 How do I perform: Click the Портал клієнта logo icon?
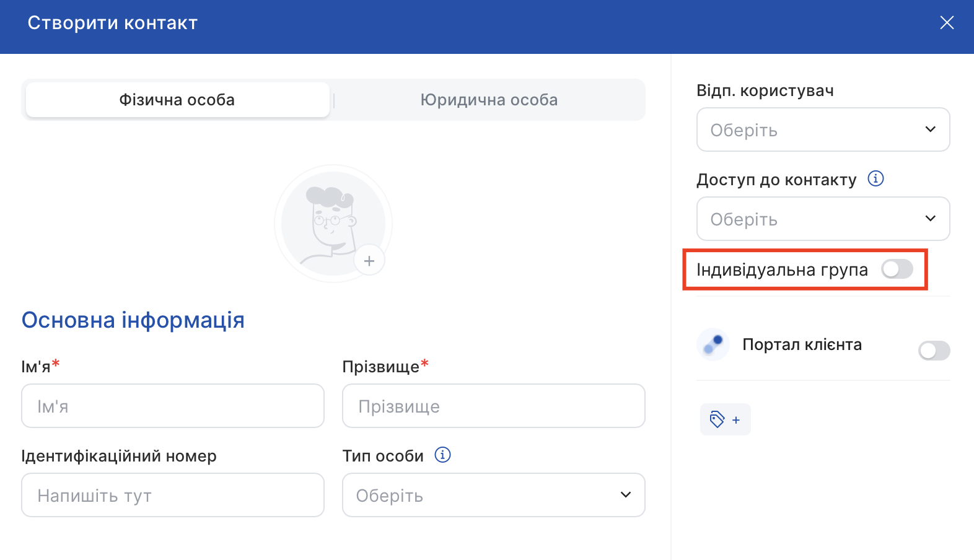(713, 344)
